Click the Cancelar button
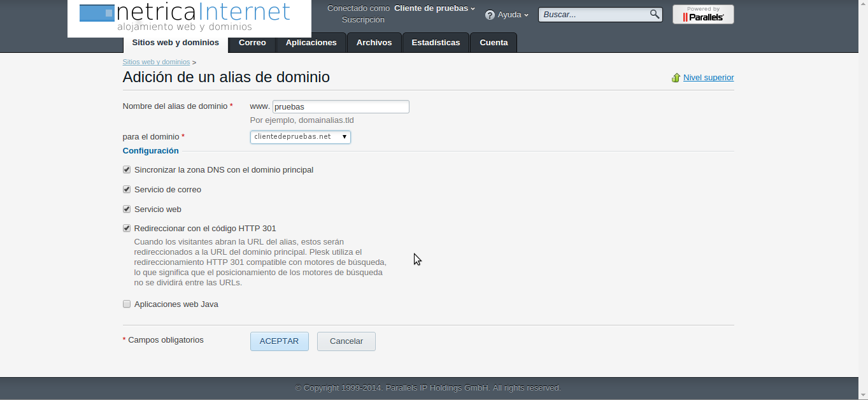Image resolution: width=868 pixels, height=400 pixels. (x=346, y=341)
